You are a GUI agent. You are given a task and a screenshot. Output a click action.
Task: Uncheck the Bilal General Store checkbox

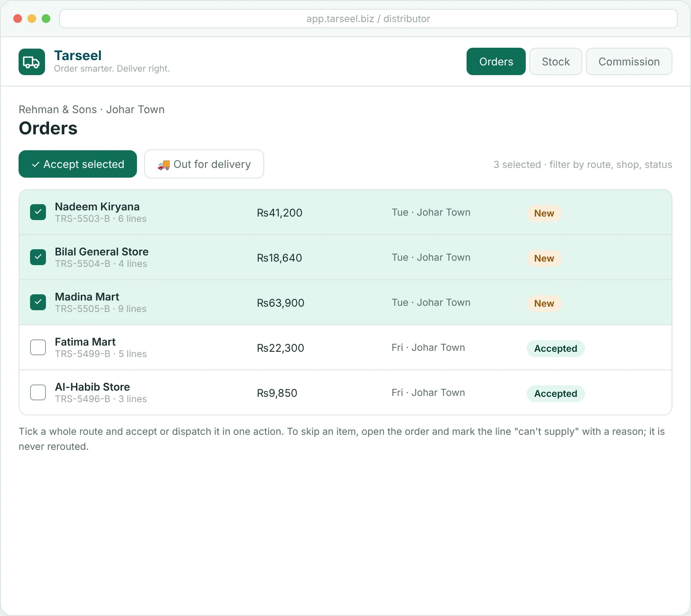pyautogui.click(x=38, y=257)
